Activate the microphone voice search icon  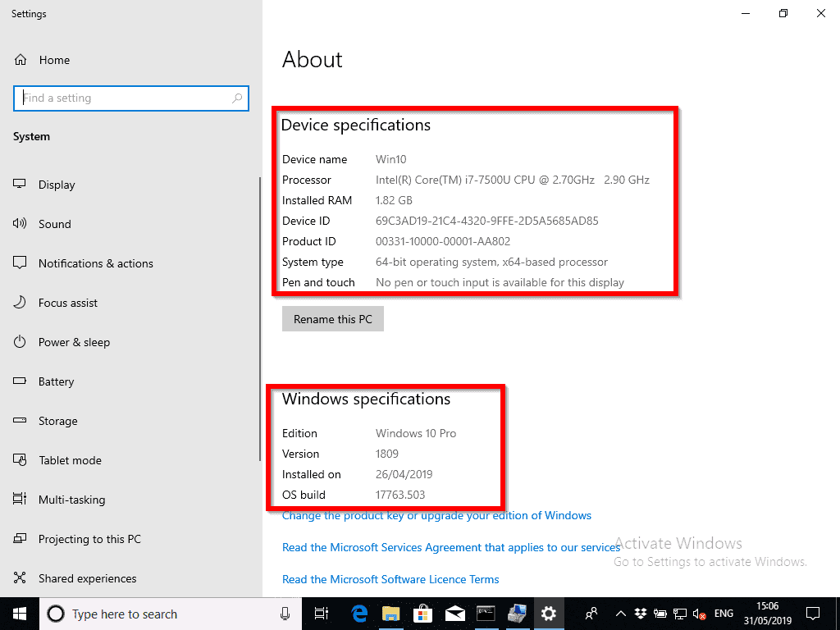[x=285, y=614]
